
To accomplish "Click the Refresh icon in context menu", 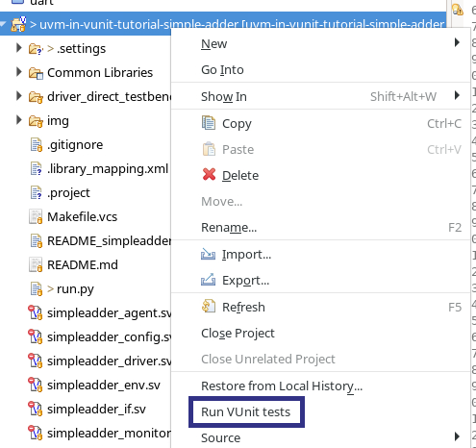I will click(209, 307).
